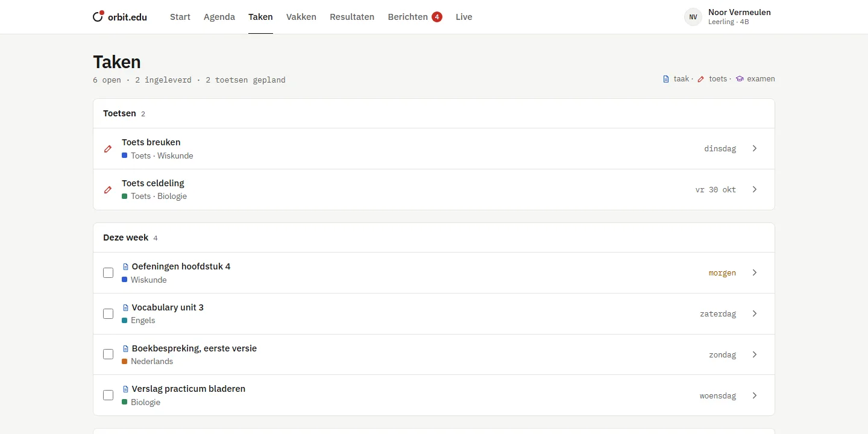Open the Resultaten tab
This screenshot has width=868, height=434.
(x=352, y=17)
